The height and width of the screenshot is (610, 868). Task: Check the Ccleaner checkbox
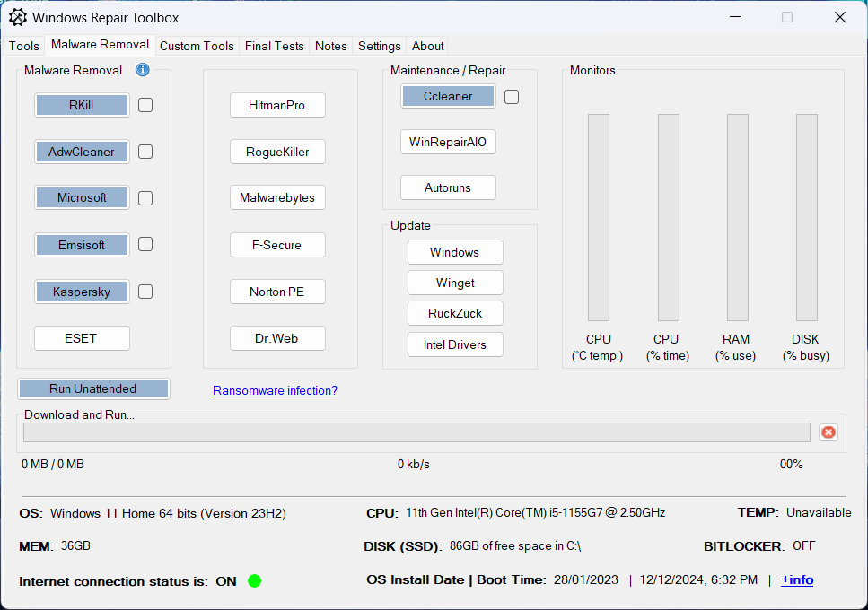click(512, 97)
